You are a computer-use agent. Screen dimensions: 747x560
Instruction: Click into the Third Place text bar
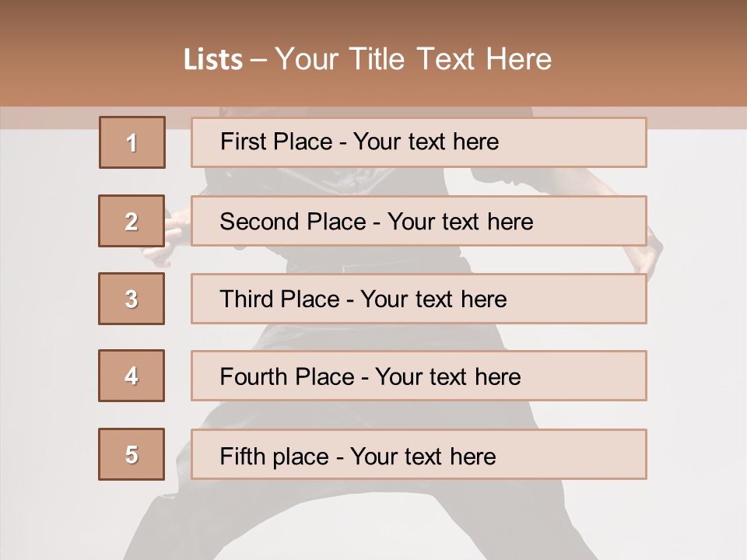(x=419, y=299)
